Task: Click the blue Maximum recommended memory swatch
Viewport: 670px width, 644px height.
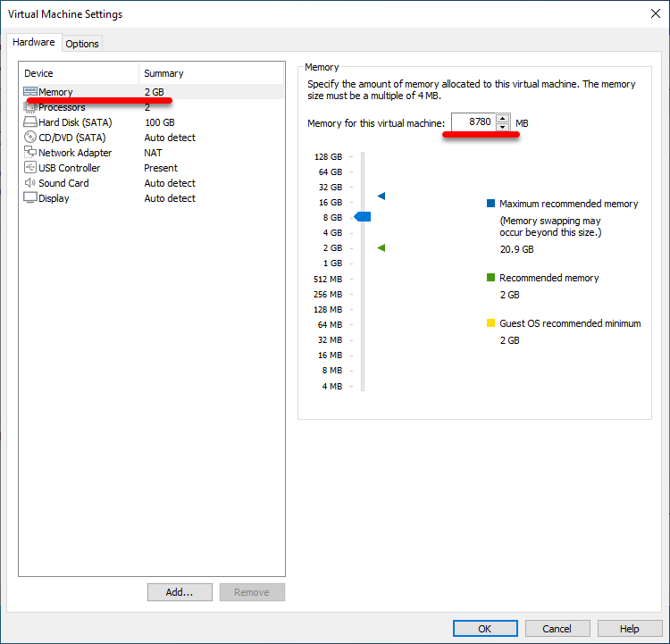Action: pos(491,203)
